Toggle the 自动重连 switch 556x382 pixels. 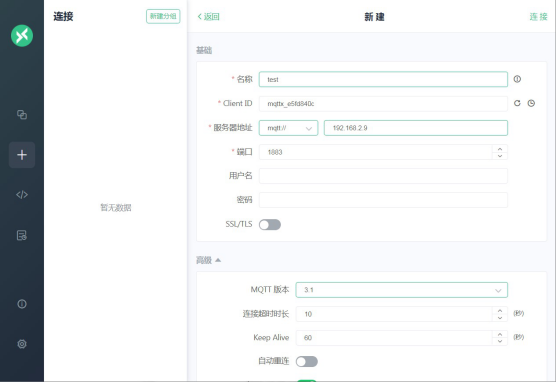coord(307,361)
